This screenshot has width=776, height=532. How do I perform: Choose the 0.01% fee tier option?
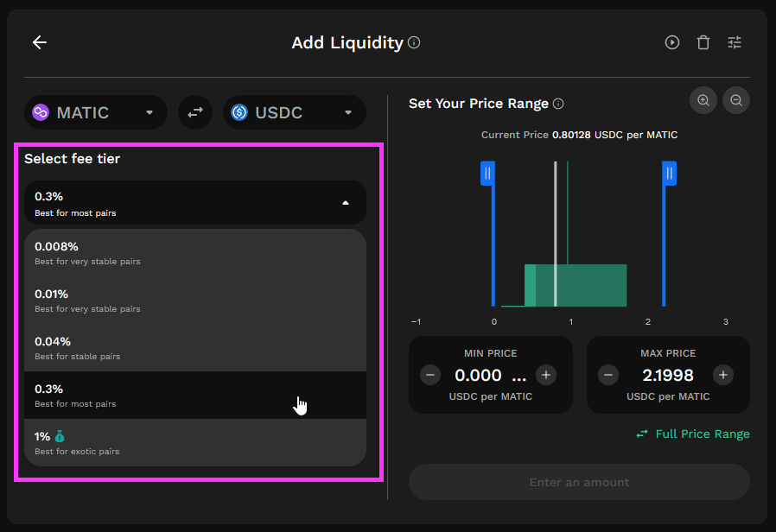coord(195,301)
